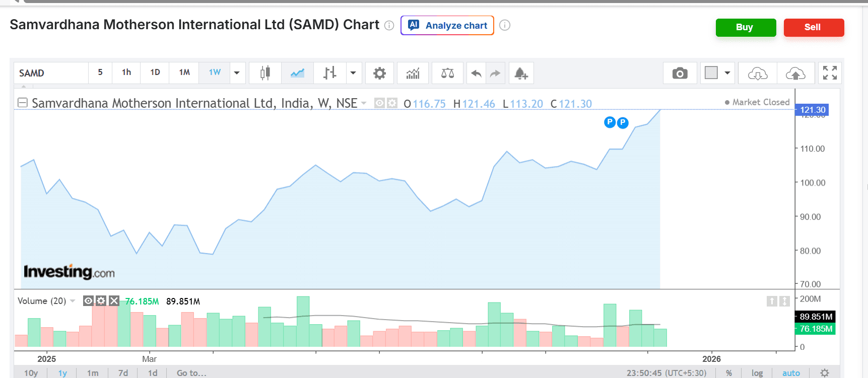
Task: Choose the bar chart style icon
Action: 329,73
